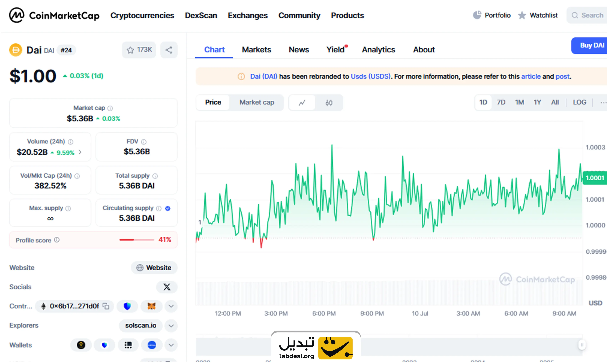Image resolution: width=607 pixels, height=364 pixels.
Task: Set chart range to 1M
Action: click(x=519, y=102)
